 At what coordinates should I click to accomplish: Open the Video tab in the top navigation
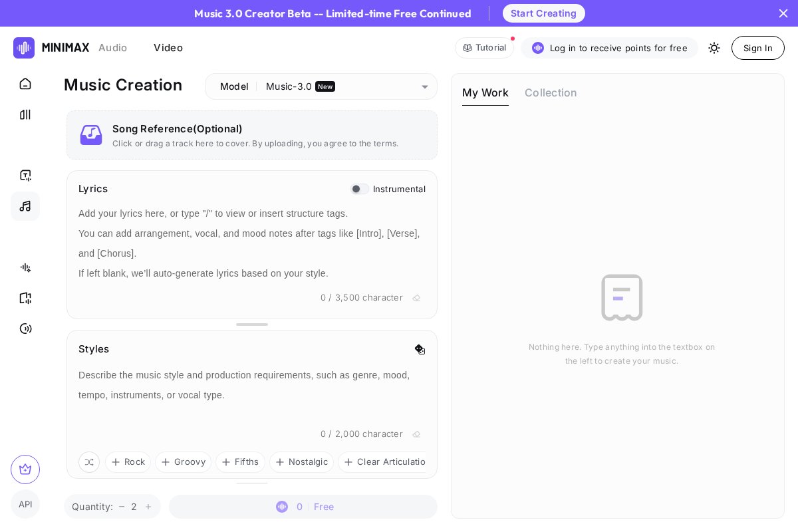168,48
